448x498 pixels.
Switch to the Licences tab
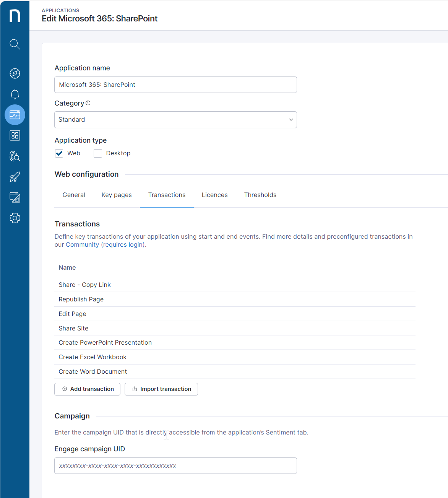[x=215, y=195]
